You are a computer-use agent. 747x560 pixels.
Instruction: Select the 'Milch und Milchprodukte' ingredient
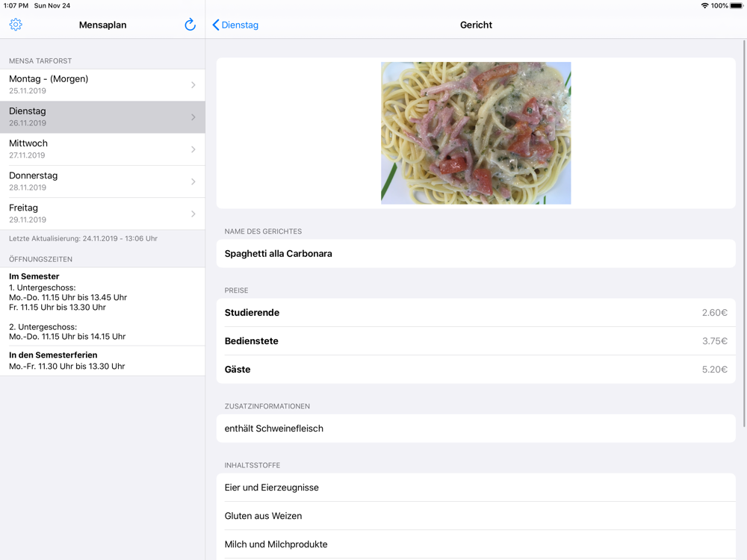[476, 544]
